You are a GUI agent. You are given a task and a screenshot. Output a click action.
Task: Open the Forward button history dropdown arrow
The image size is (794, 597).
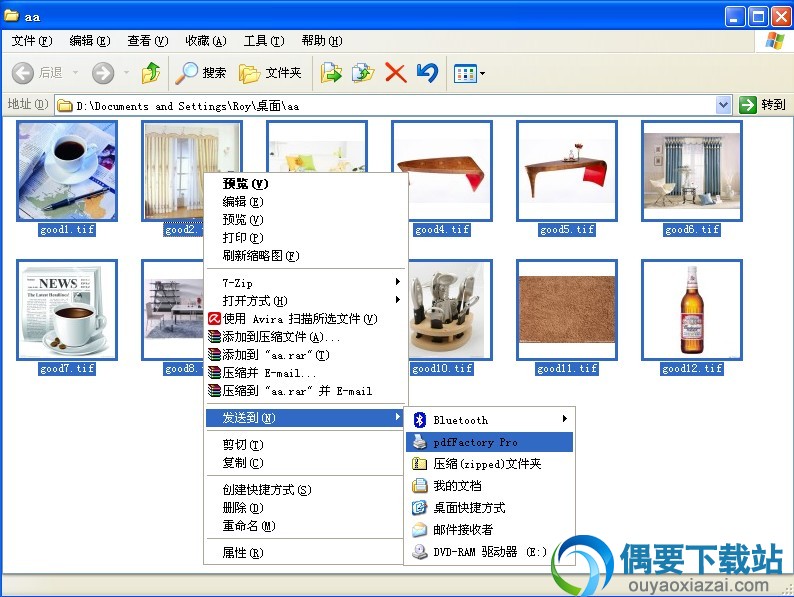coord(127,73)
